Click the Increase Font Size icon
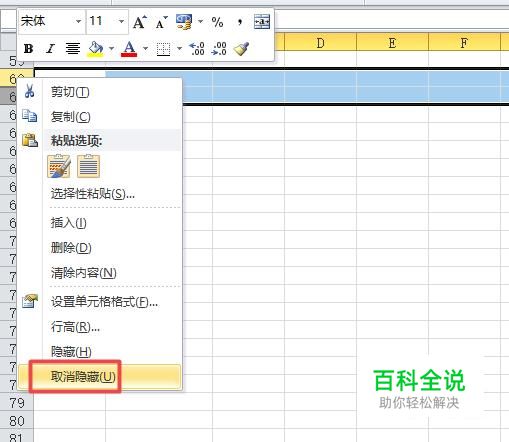 140,22
